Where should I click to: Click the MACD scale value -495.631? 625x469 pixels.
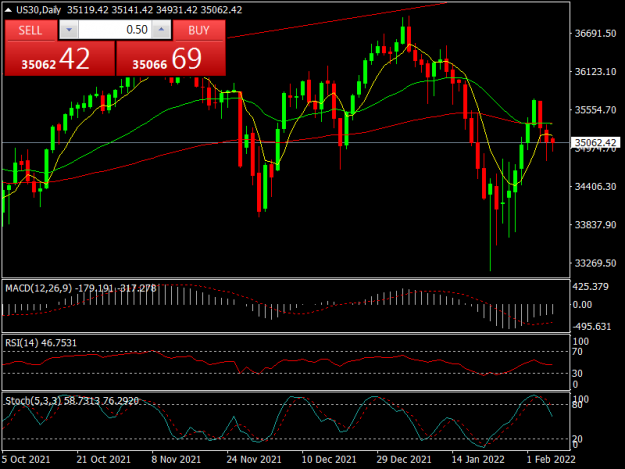592,327
